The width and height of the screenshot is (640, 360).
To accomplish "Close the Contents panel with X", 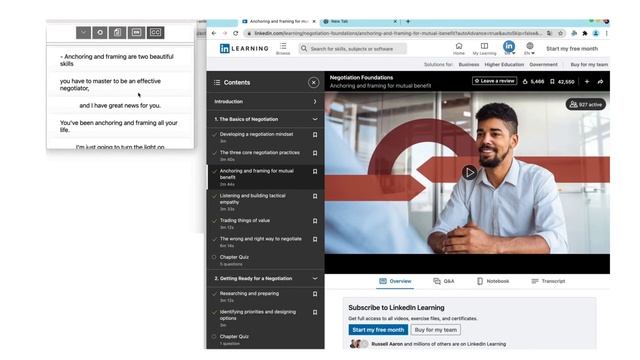I will [313, 82].
